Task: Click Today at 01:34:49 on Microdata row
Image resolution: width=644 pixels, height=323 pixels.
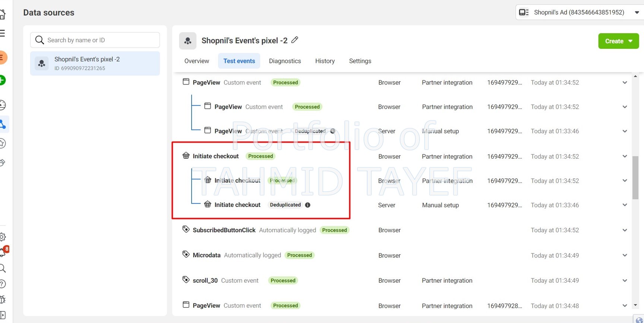Action: 555,256
